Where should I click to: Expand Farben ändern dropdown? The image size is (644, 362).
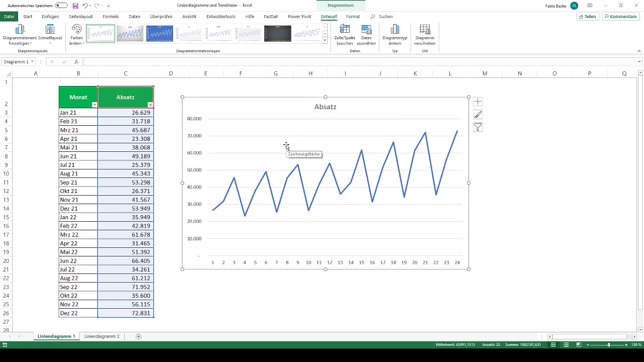point(76,35)
